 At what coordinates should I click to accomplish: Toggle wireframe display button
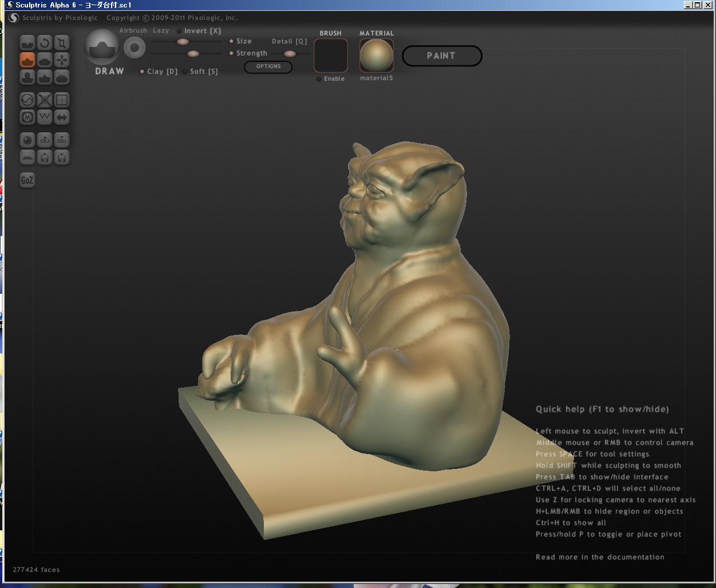click(x=62, y=100)
